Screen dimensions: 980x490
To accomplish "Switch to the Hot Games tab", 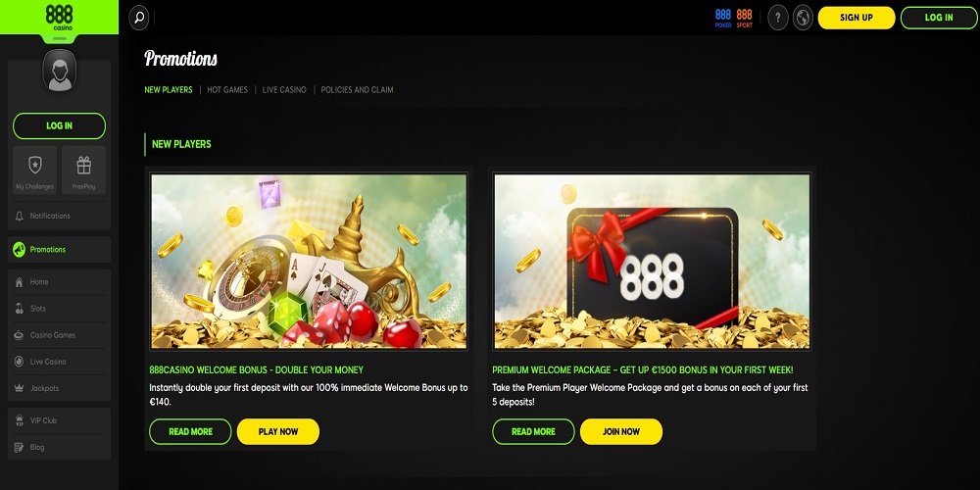I will 227,90.
